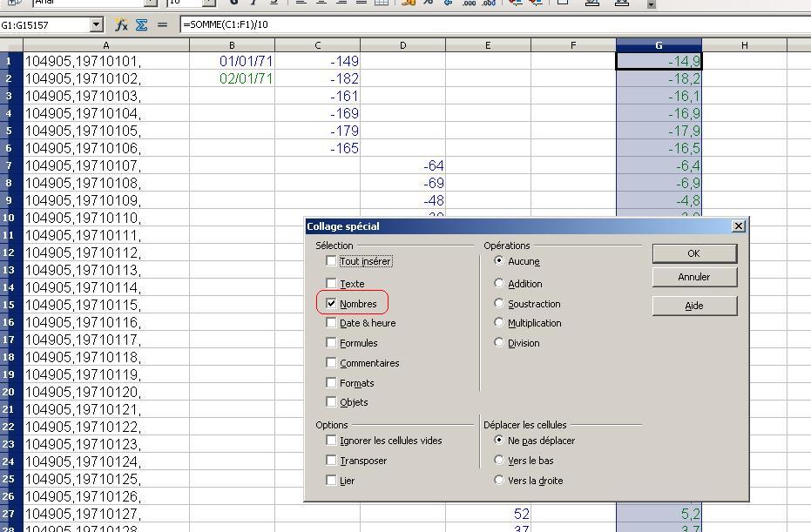The height and width of the screenshot is (532, 811).
Task: Click cell D8 with value -69
Action: [x=403, y=183]
